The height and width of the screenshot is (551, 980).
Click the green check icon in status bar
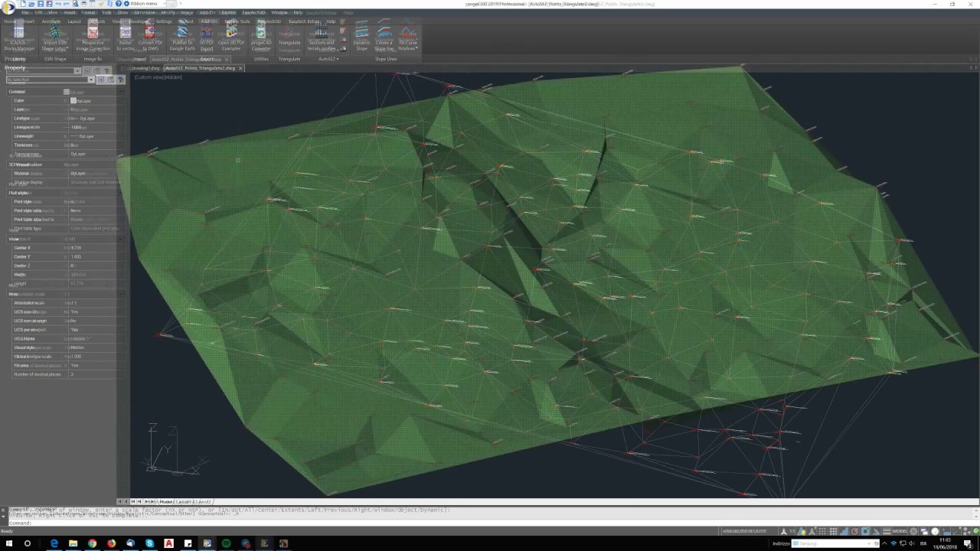[x=975, y=531]
